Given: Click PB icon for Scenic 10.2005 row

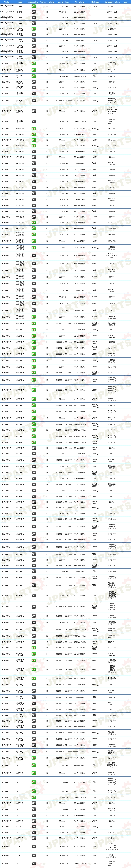Looking at the screenshot, I should click(34, 782).
